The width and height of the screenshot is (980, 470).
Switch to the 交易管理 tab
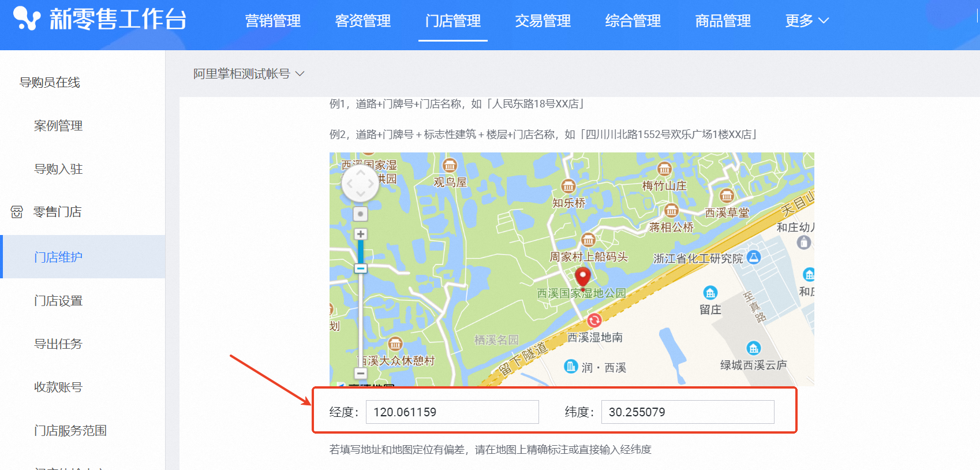[543, 21]
